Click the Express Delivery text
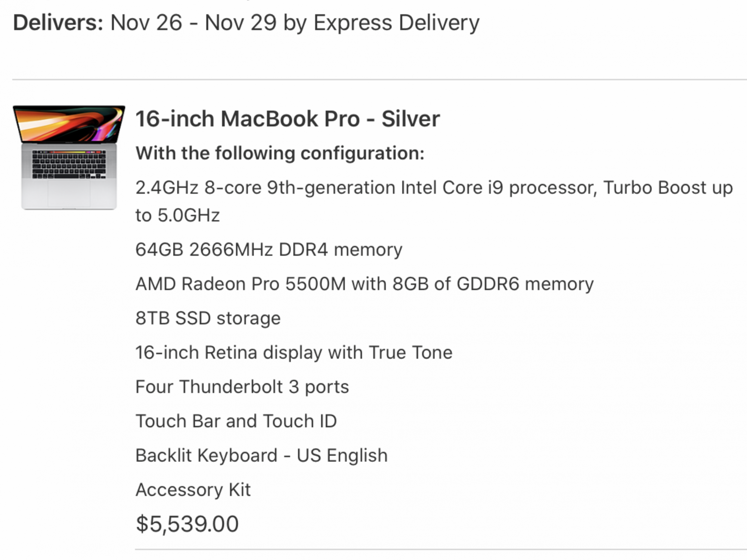Screen dimensions: 747x560 click(x=396, y=23)
